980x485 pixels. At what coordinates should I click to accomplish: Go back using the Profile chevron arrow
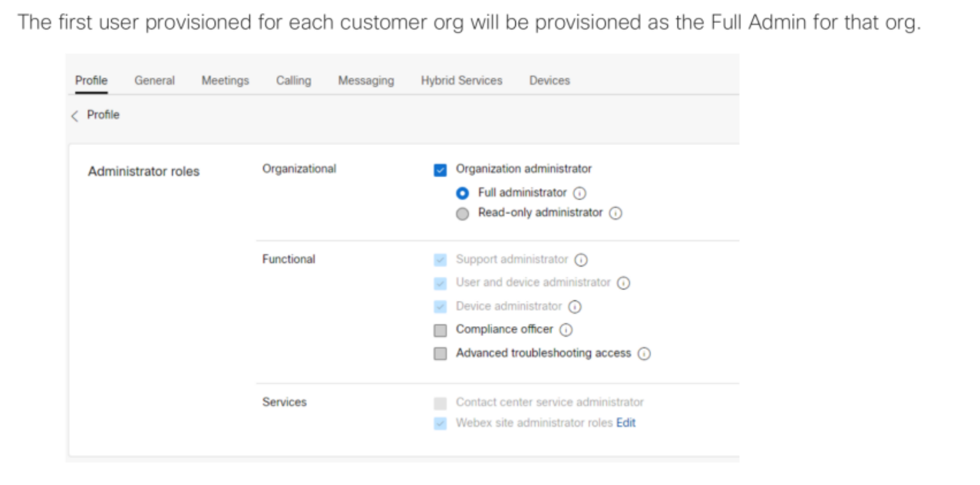pyautogui.click(x=75, y=115)
